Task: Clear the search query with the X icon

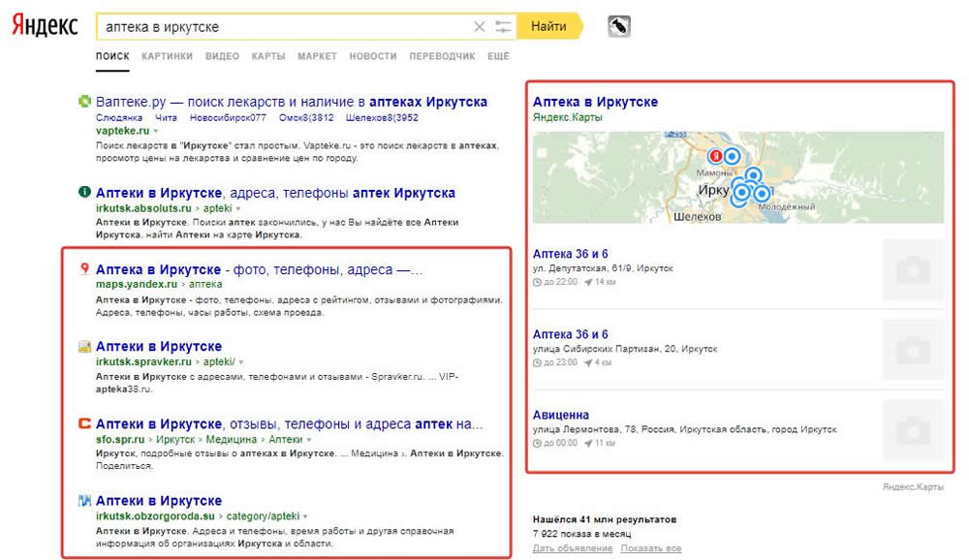Action: point(480,26)
